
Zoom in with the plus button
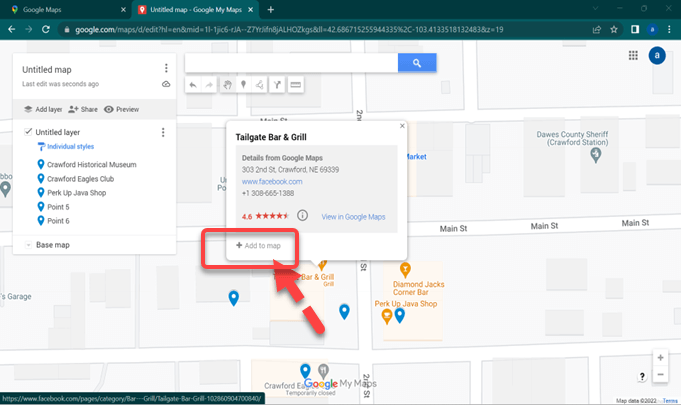pyautogui.click(x=660, y=358)
